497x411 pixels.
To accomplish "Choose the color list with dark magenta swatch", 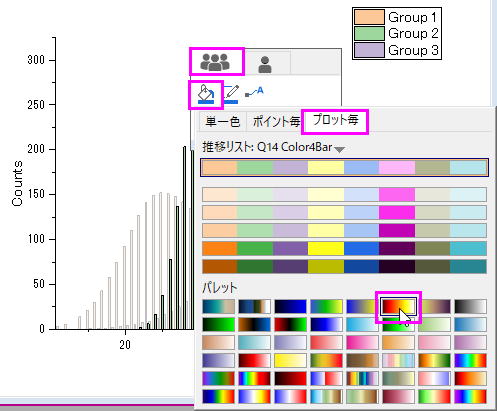I will 344,230.
